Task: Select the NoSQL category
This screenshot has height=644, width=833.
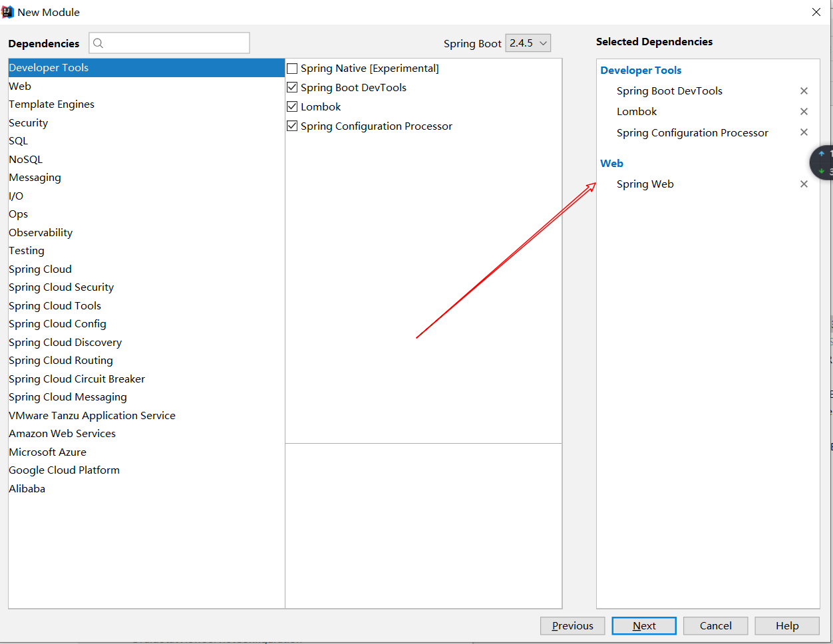Action: 146,160
